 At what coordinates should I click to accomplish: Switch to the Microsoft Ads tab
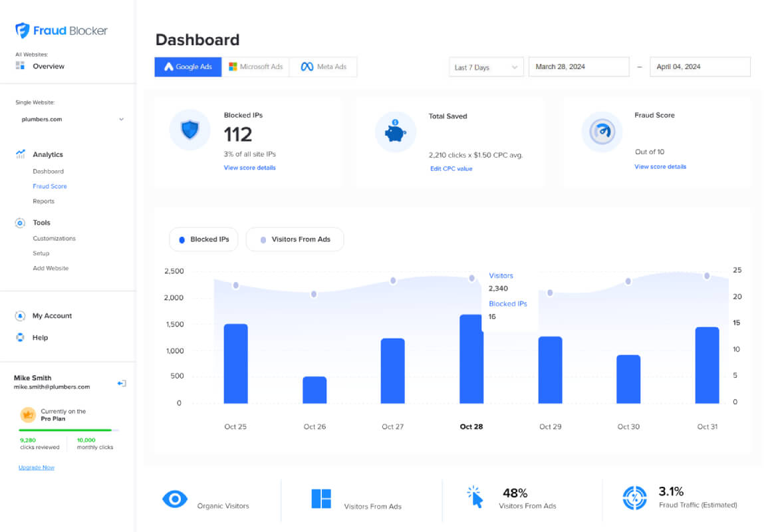coord(255,67)
